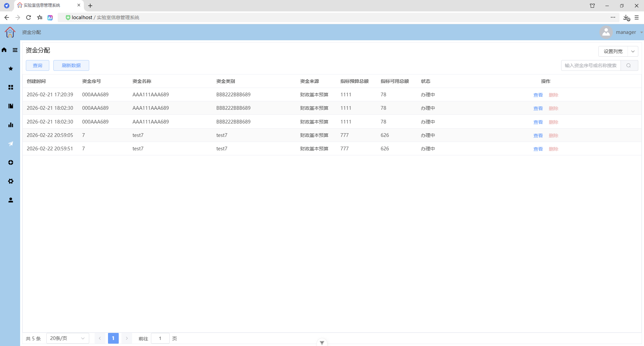The height and width of the screenshot is (346, 644).
Task: Close the 实验室信息管理系统 tab
Action: [x=79, y=5]
